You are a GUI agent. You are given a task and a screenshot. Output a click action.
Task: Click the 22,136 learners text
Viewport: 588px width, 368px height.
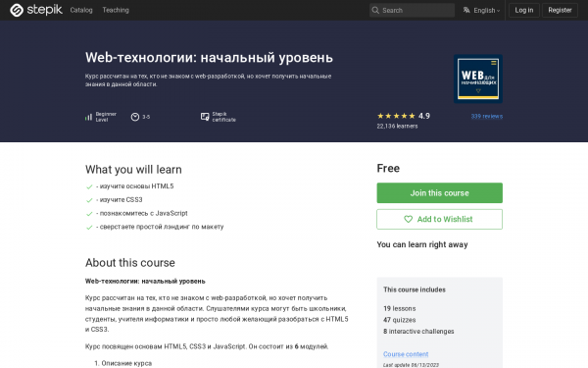pyautogui.click(x=397, y=127)
